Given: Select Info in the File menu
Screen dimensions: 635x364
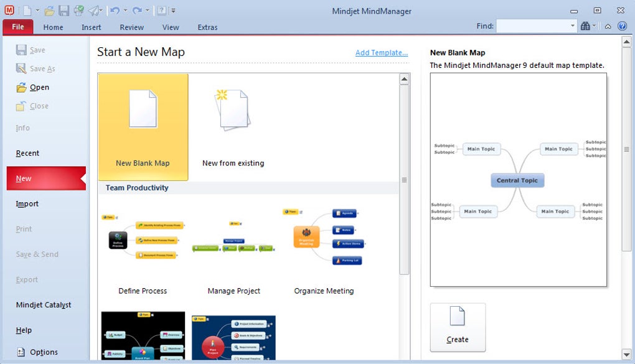Looking at the screenshot, I should click(22, 128).
